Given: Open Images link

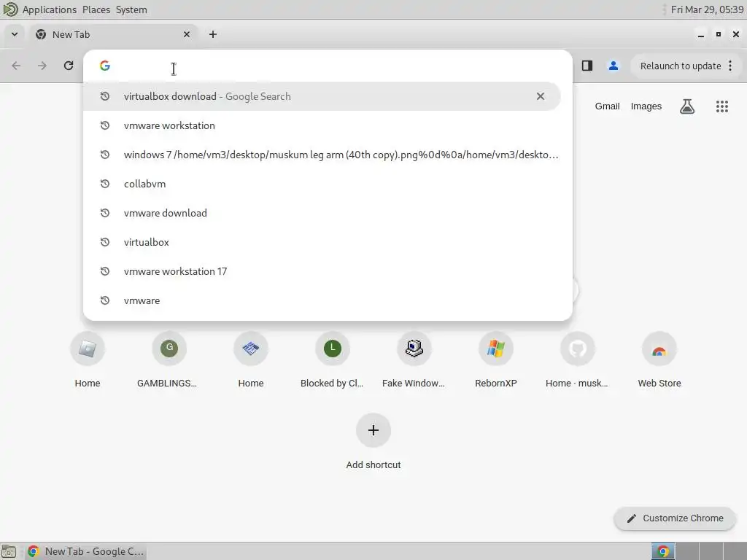Looking at the screenshot, I should coord(646,106).
